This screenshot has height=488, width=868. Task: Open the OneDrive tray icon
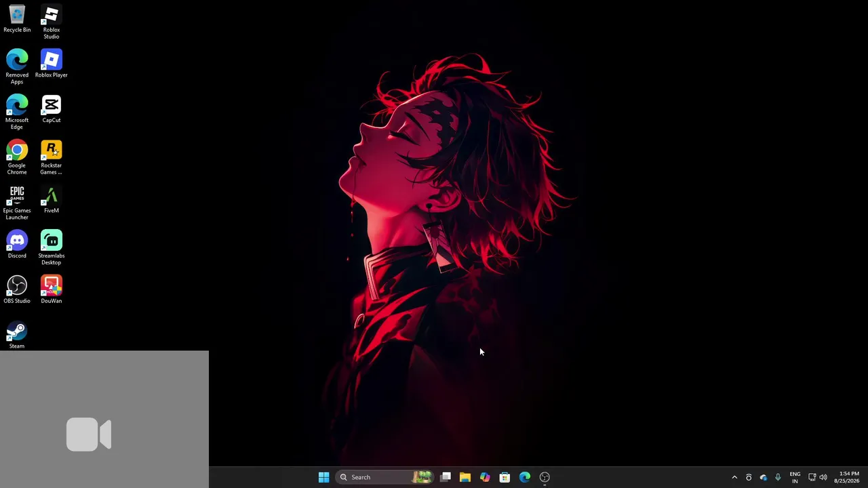pyautogui.click(x=764, y=477)
